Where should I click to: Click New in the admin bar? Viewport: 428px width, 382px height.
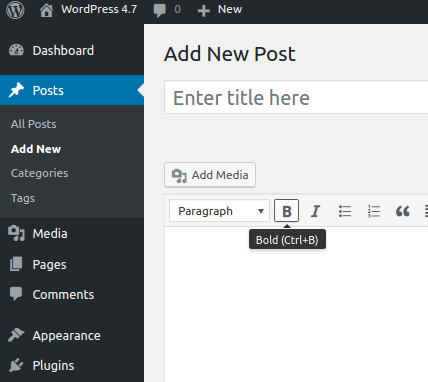230,9
